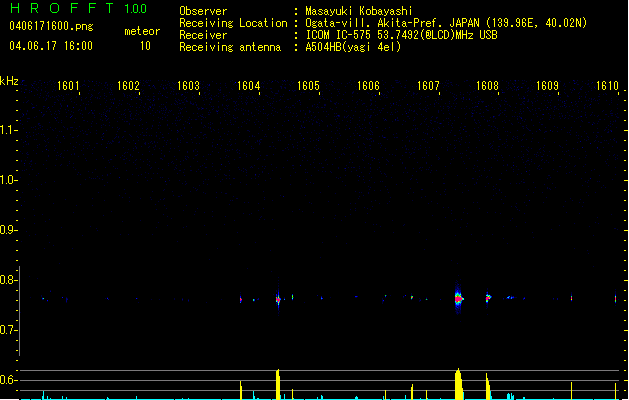Select the file name 0406171600.png

(x=51, y=26)
